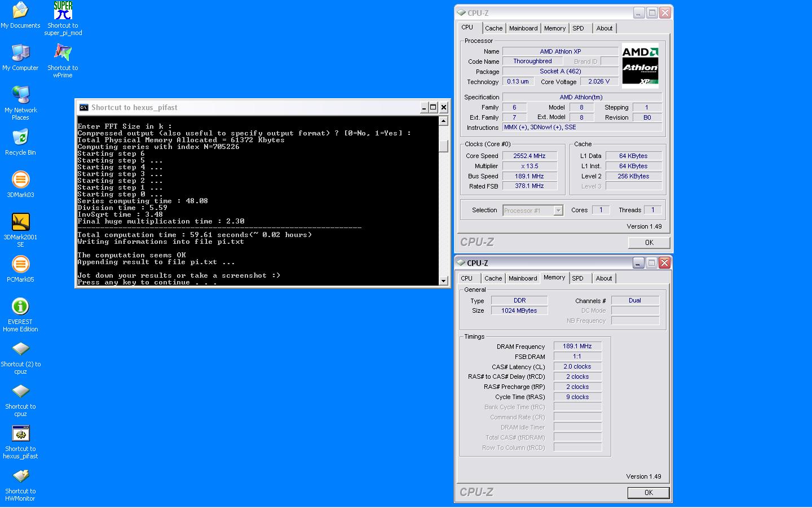
Task: Click the Channels # Dual field
Action: (635, 300)
